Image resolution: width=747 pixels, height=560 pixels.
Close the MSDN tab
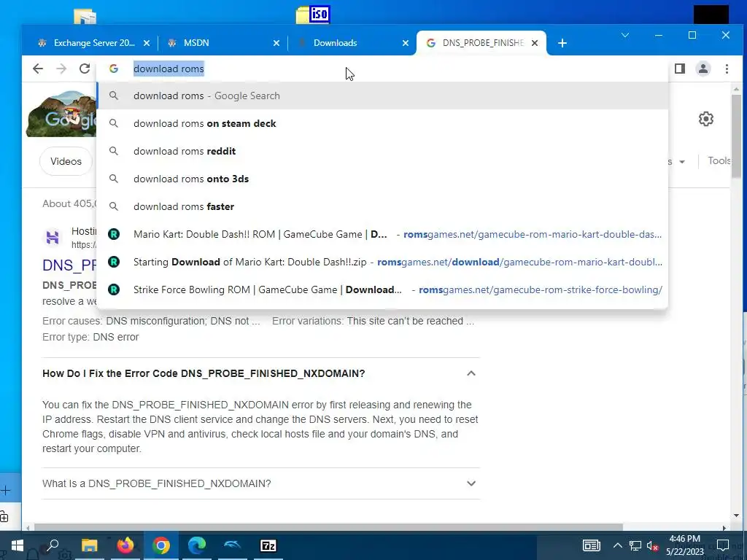point(276,43)
